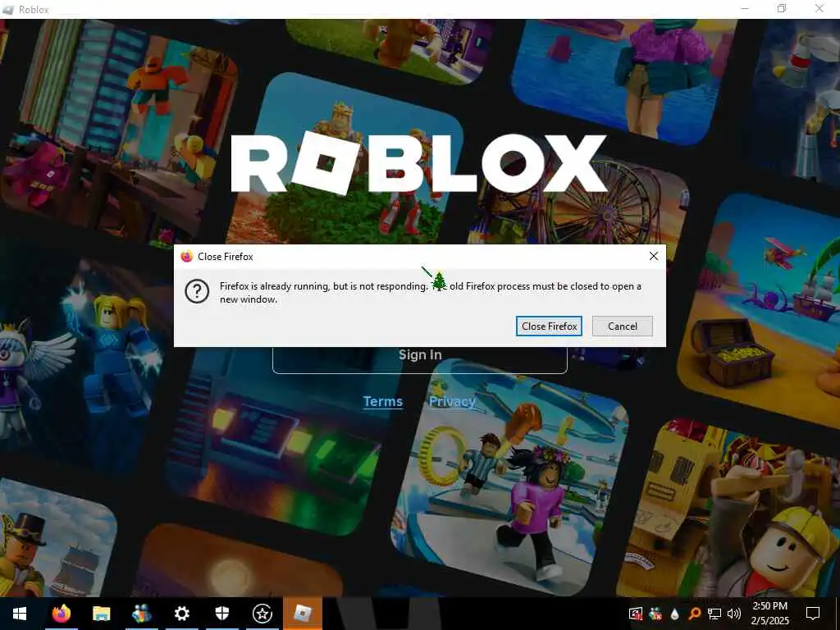Open the colorful people app on taskbar
This screenshot has height=630, width=840.
coord(141,614)
